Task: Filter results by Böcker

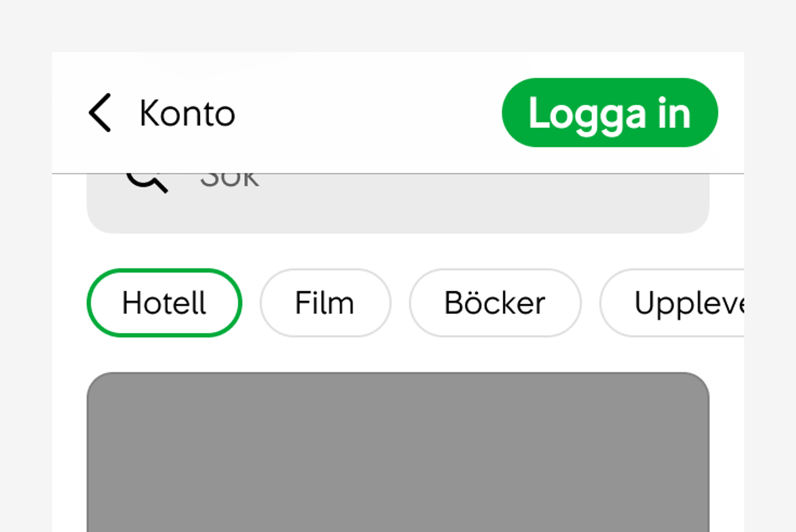Action: [495, 303]
